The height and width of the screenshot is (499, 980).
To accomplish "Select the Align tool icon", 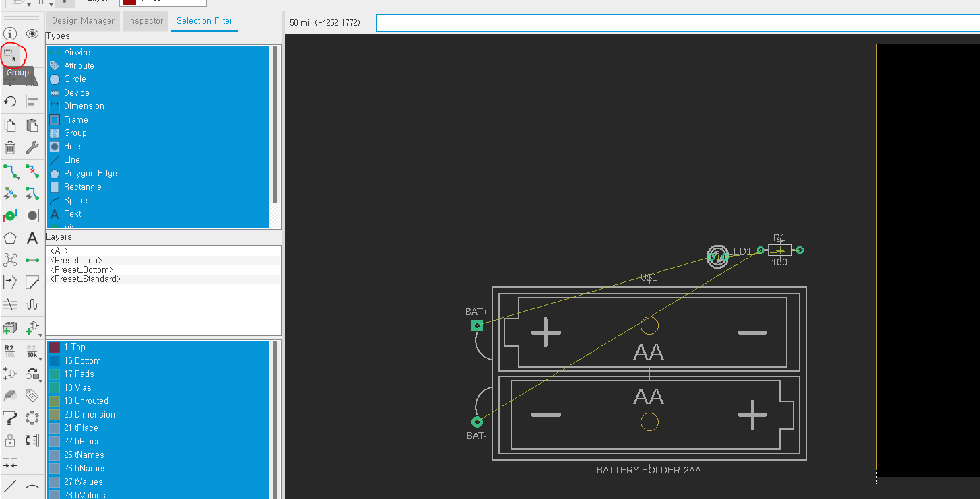I will coord(32,102).
